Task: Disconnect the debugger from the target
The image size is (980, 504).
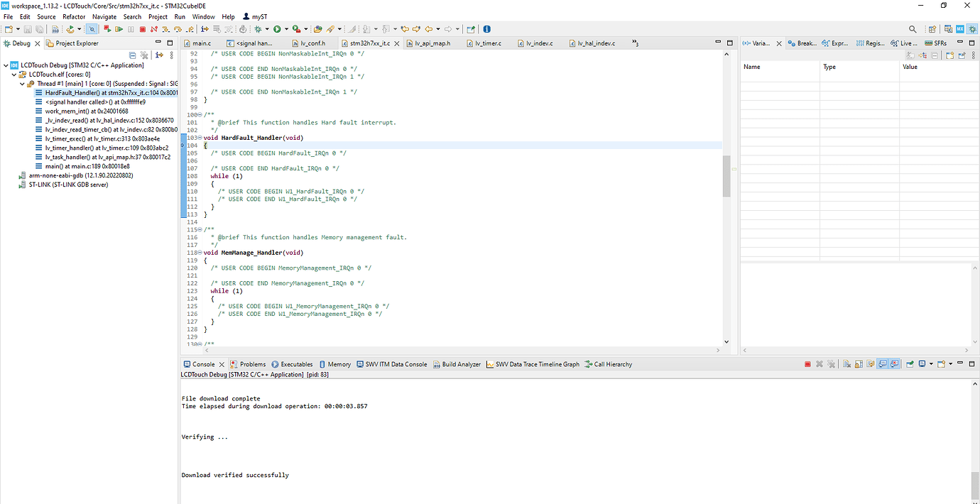Action: 155,29
